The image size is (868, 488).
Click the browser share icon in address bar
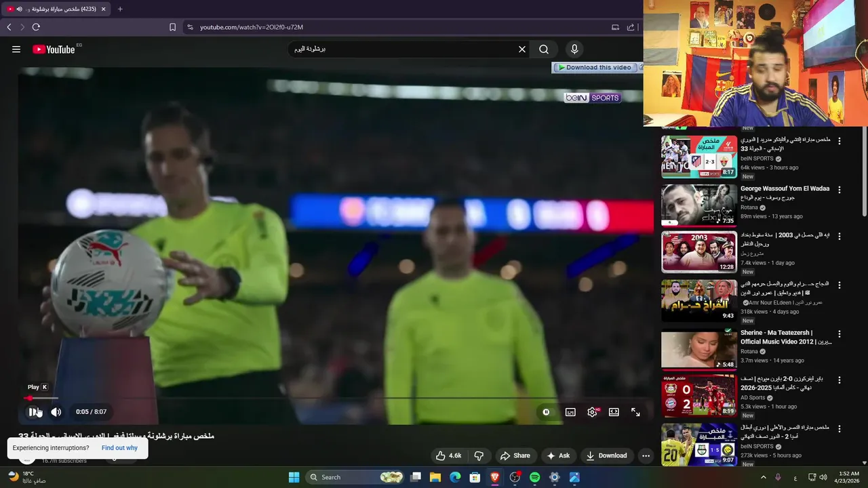pyautogui.click(x=631, y=27)
